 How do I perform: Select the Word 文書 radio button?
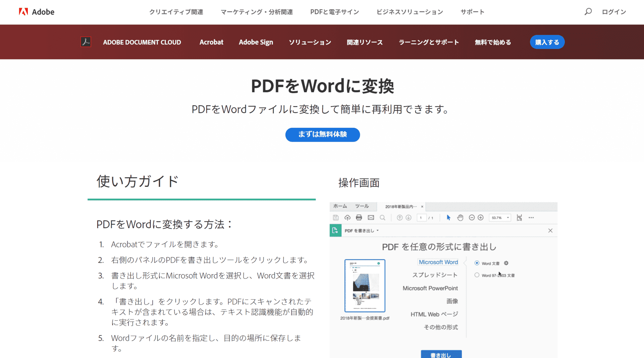pyautogui.click(x=477, y=263)
